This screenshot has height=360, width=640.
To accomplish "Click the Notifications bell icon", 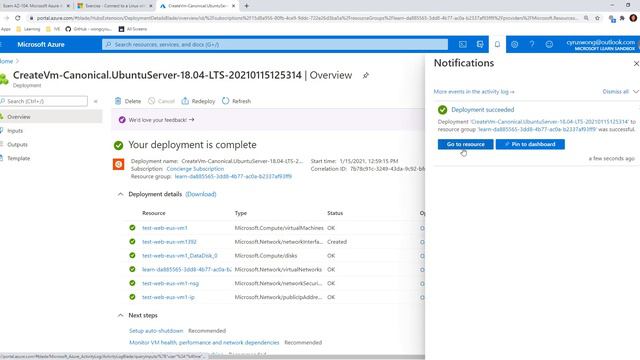I will [x=497, y=44].
